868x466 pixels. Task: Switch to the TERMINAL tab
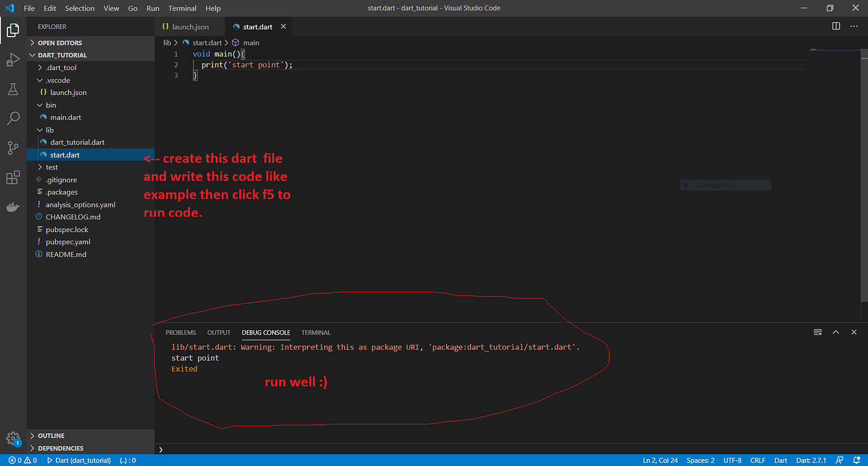[316, 332]
